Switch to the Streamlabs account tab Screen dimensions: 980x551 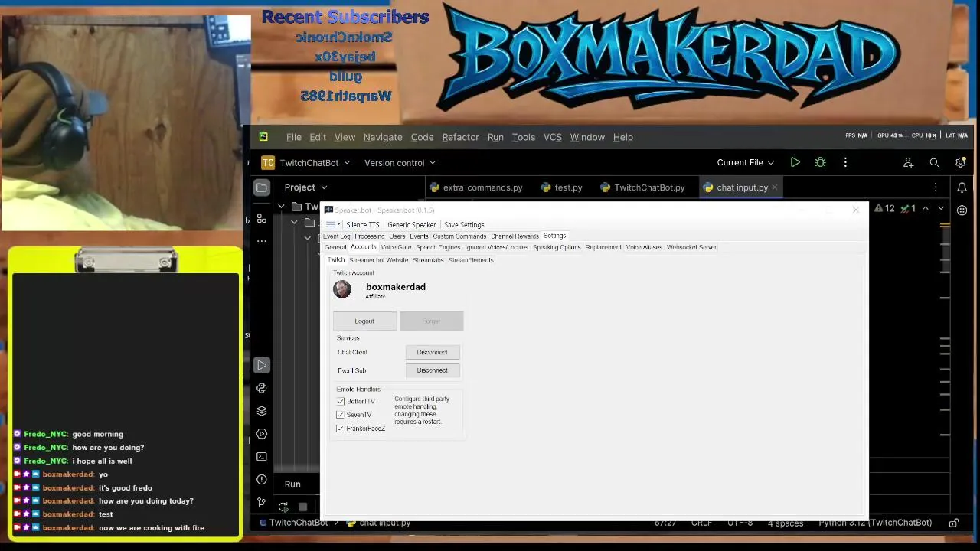(428, 260)
